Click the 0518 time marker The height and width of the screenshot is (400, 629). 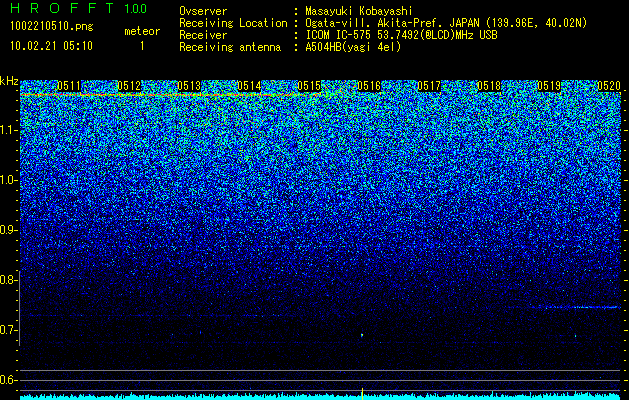pos(489,86)
